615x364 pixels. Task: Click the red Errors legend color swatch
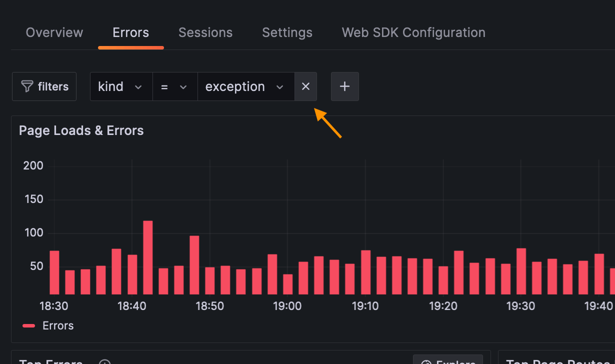pyautogui.click(x=29, y=325)
